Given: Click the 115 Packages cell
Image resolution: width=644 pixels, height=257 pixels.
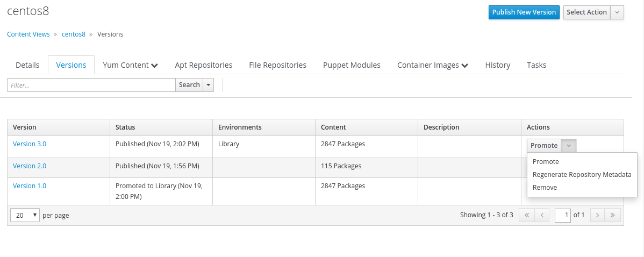Looking at the screenshot, I should click(x=367, y=168).
